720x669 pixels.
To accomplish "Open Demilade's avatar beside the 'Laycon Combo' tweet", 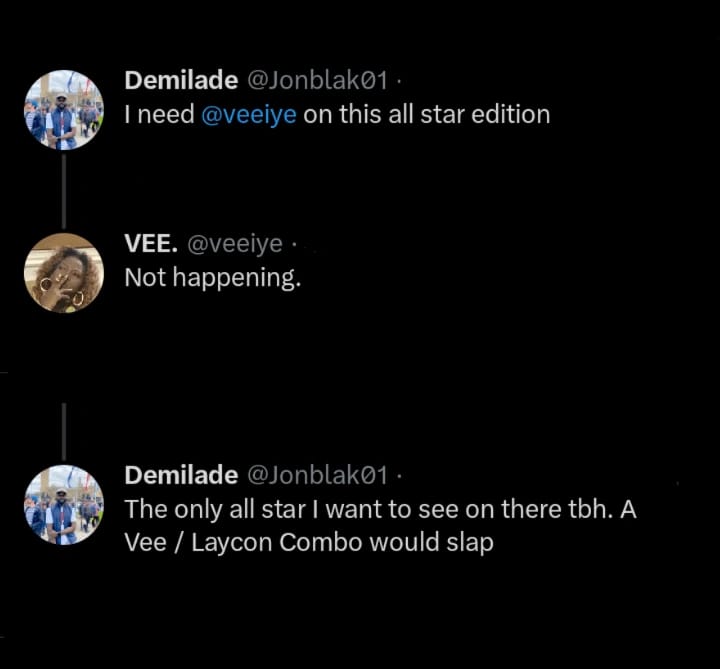I will tap(63, 505).
